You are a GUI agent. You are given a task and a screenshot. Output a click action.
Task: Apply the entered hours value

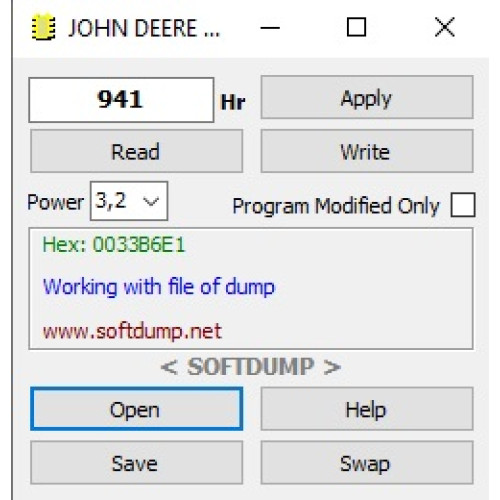click(x=367, y=97)
